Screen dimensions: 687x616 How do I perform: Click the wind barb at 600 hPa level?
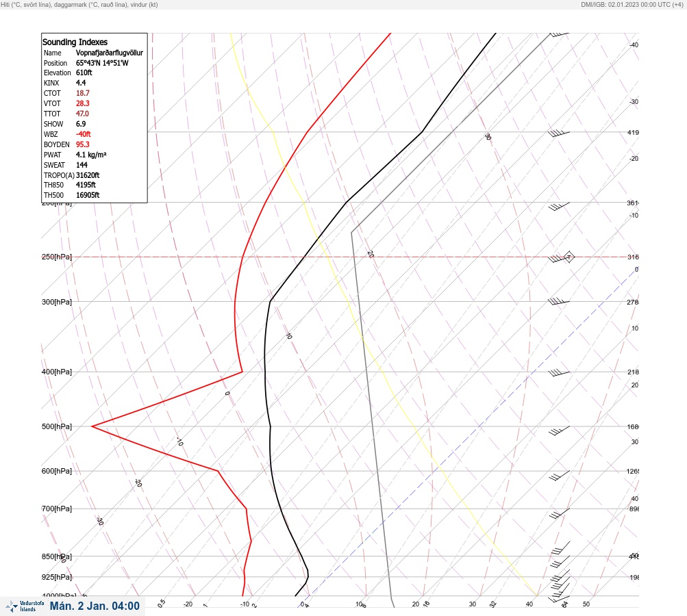(x=560, y=476)
